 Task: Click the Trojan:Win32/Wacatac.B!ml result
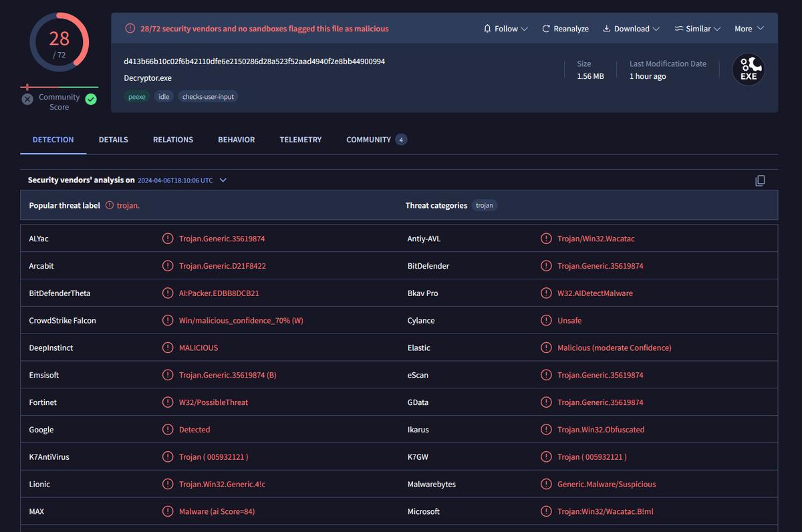tap(606, 512)
